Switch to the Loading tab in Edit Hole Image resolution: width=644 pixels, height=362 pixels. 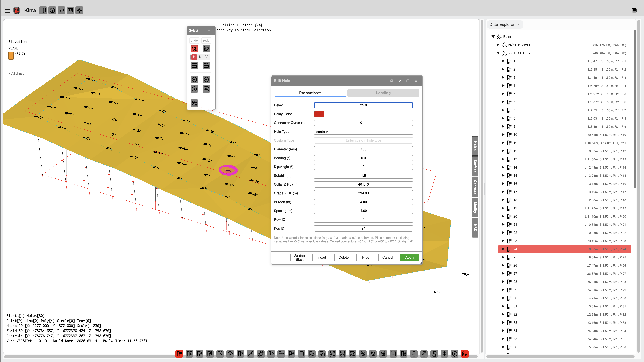pyautogui.click(x=383, y=93)
